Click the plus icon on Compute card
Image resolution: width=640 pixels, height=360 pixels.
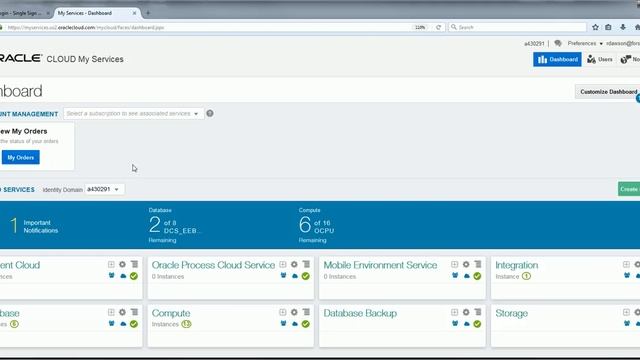point(282,312)
